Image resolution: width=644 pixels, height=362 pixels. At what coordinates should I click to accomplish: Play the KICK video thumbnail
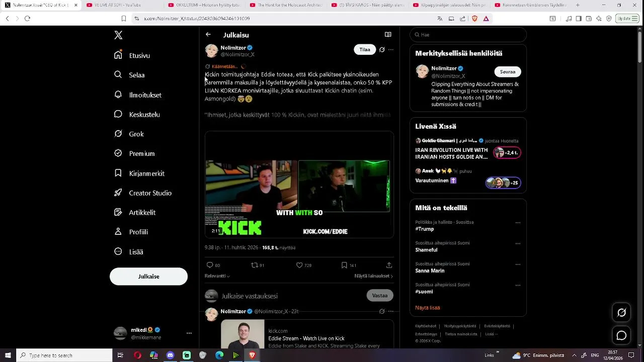click(299, 185)
